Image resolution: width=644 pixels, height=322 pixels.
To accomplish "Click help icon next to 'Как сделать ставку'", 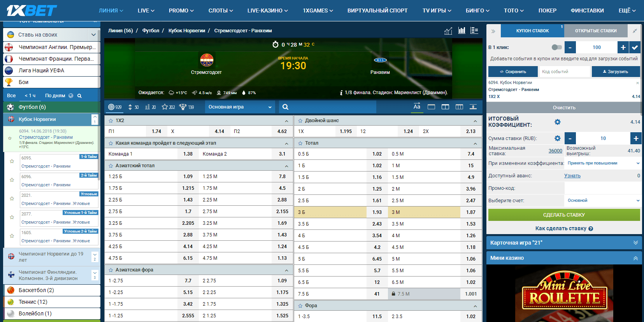I will pyautogui.click(x=591, y=229).
